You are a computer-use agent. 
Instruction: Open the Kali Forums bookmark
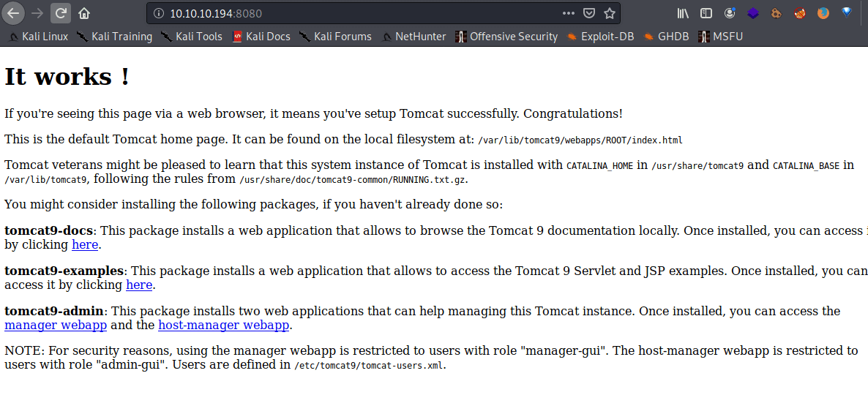pyautogui.click(x=335, y=37)
